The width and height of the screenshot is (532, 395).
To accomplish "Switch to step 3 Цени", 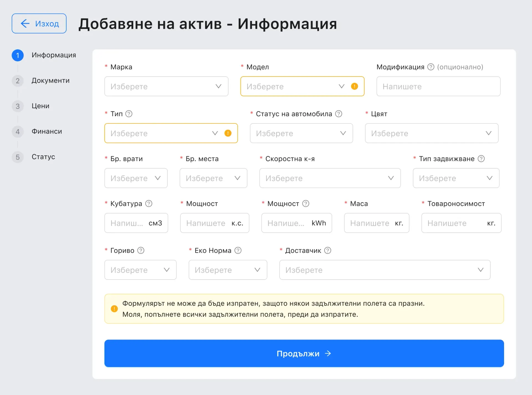I will 30,106.
